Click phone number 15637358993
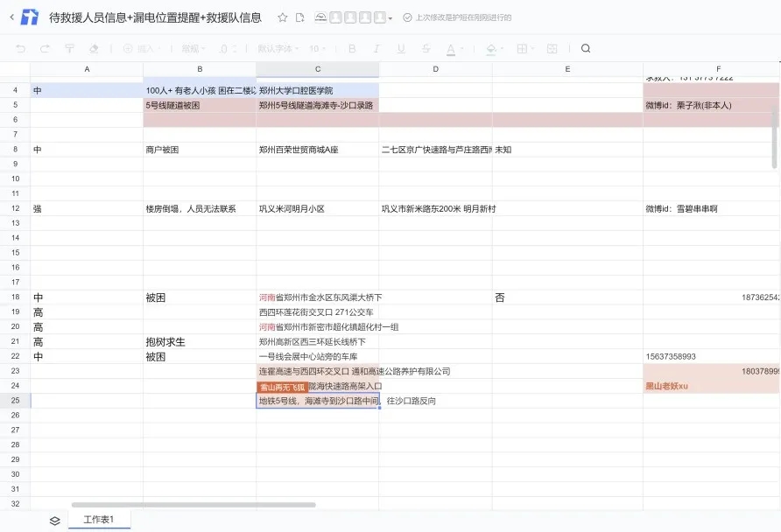 click(x=671, y=357)
